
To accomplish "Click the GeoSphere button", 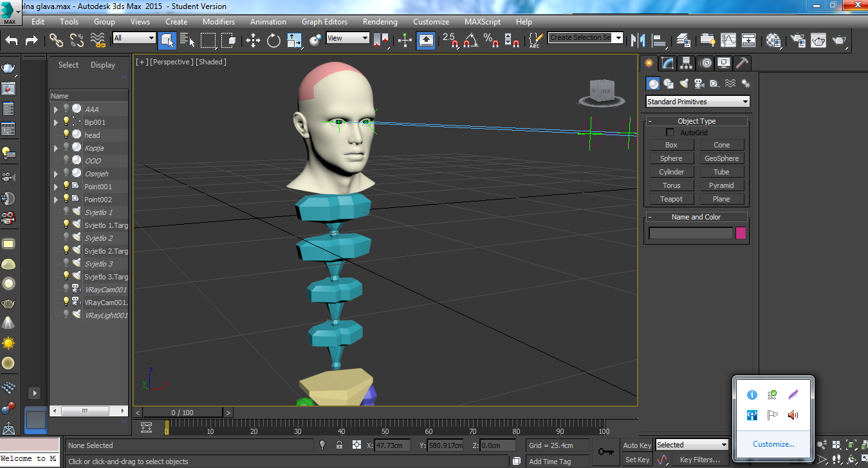I will tap(721, 158).
